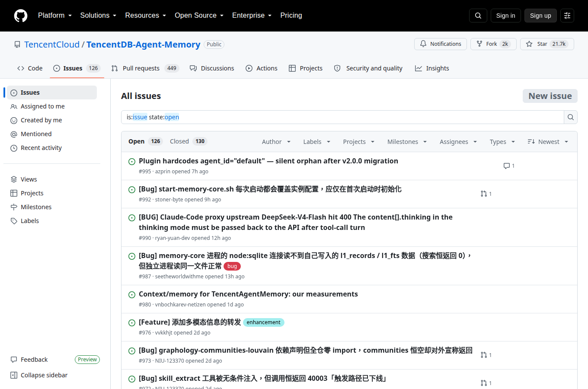Open issue 'Context/memory for TencentAgentMemory'
Screen dimensions: 588x389
click(248, 294)
